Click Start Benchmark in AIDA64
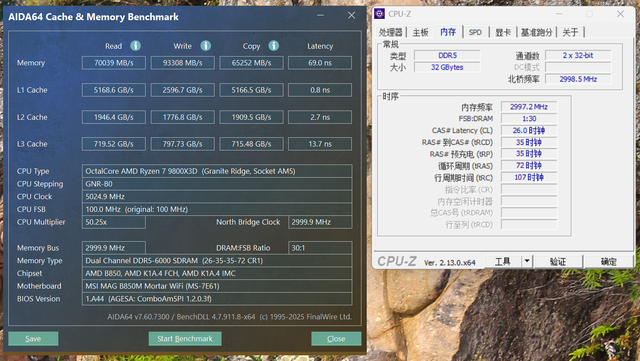 pos(185,339)
